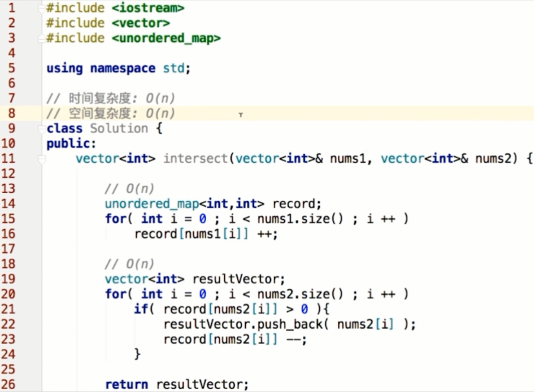534x392 pixels.
Task: Collapse the include block fold marker on line 1
Action: 42,9
